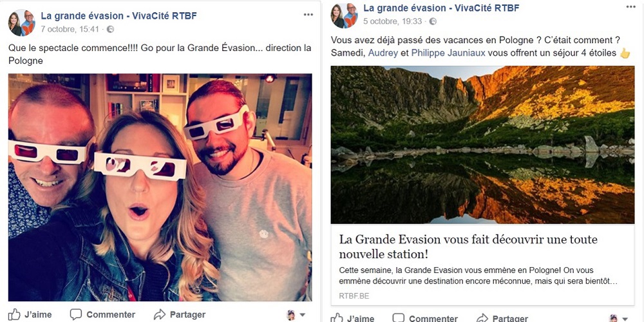Click the Philippe Jauniaux tagged name link

click(448, 53)
